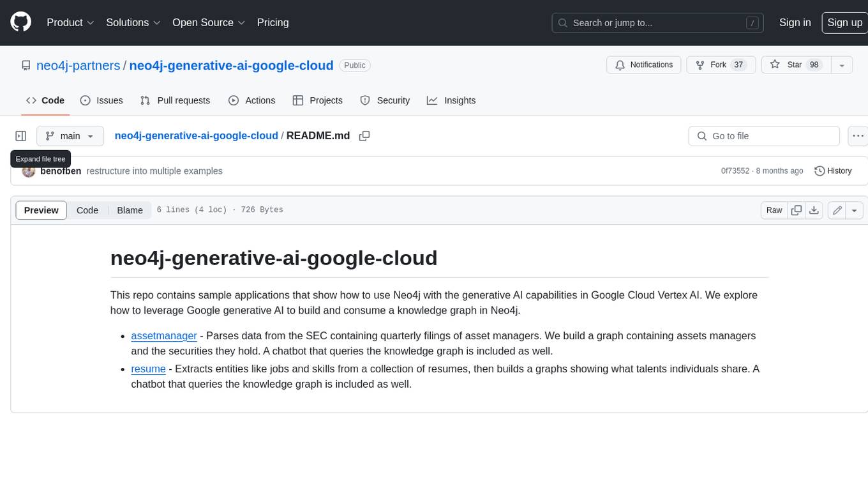This screenshot has width=868, height=488.
Task: Edit the file with the pencil icon
Action: (837, 210)
